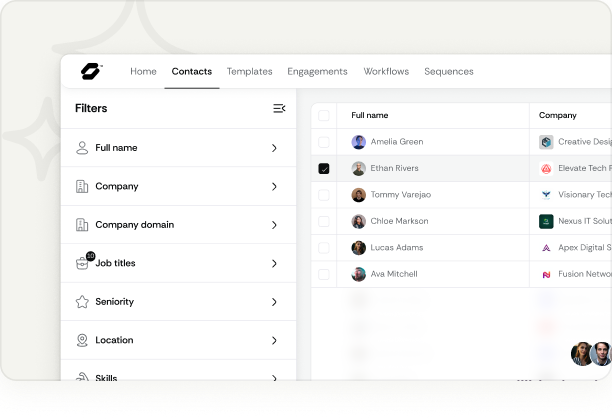Screen dimensions: 612x420
Task: Click the Elevate Tech company entry
Action: tap(584, 169)
